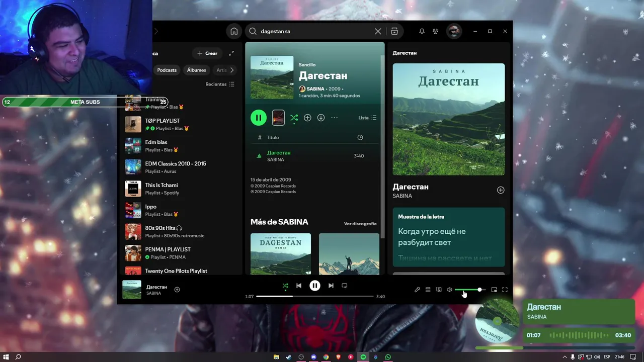Skip to the previous track
644x362 pixels.
coord(299,286)
